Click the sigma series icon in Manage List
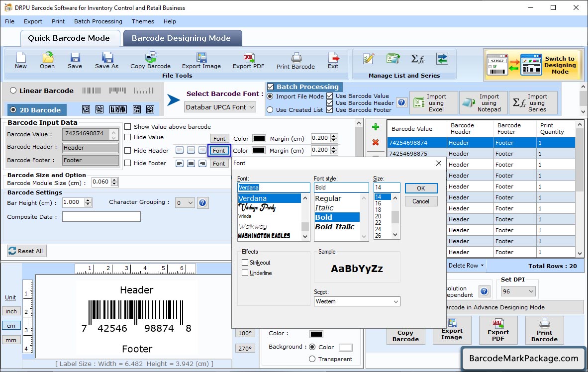 pyautogui.click(x=417, y=59)
